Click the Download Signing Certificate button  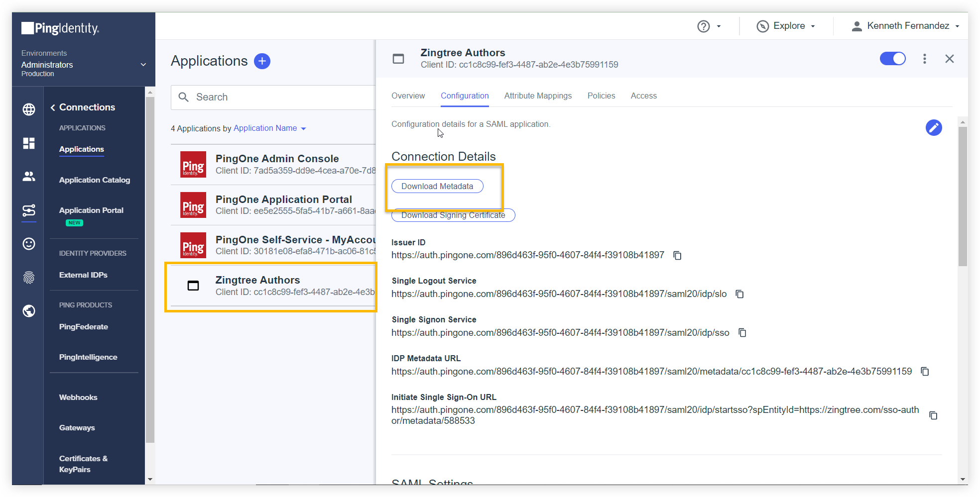pyautogui.click(x=453, y=215)
